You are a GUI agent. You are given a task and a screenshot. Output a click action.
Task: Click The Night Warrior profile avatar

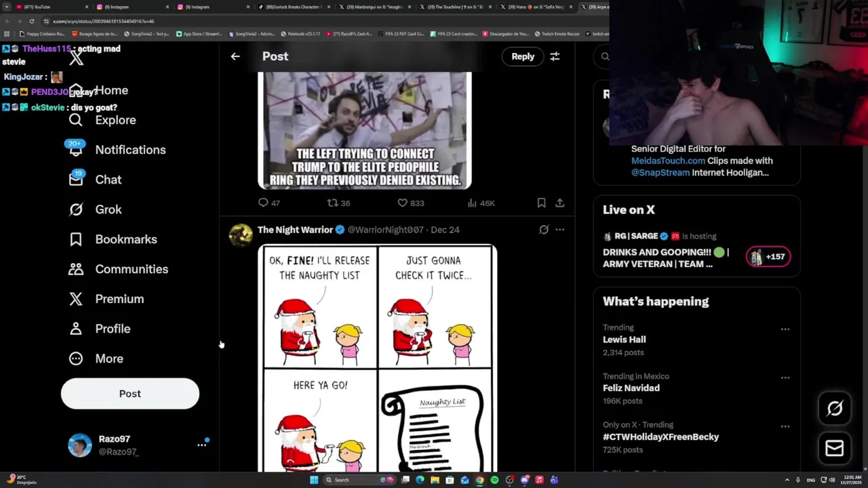[241, 235]
